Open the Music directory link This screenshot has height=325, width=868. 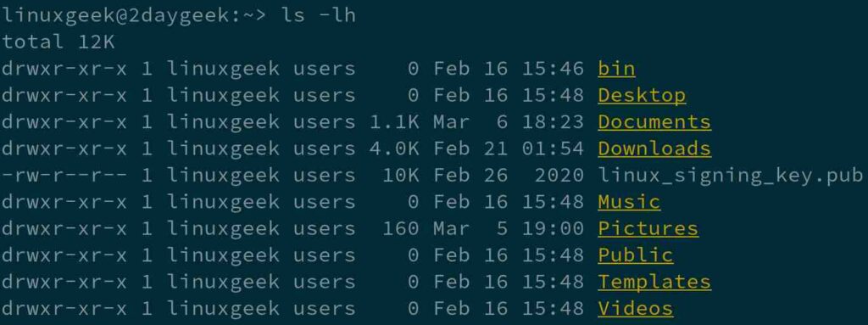[x=629, y=202]
